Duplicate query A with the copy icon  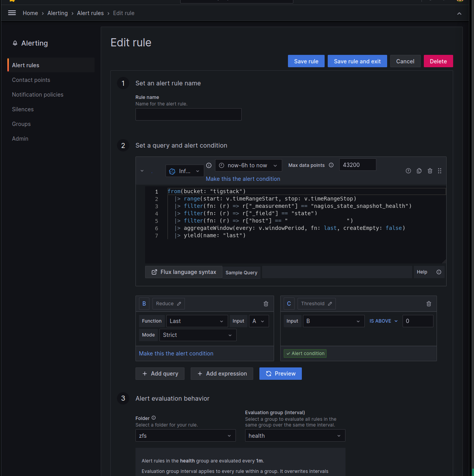[419, 171]
